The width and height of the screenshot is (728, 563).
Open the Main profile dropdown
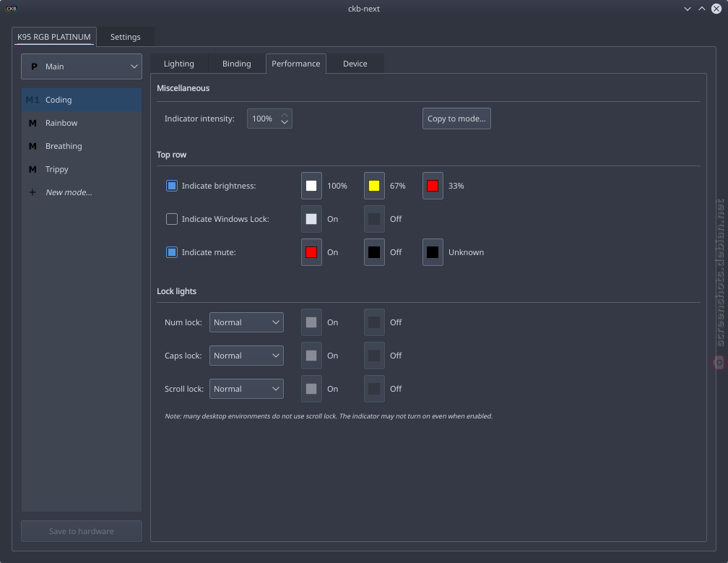coord(82,66)
